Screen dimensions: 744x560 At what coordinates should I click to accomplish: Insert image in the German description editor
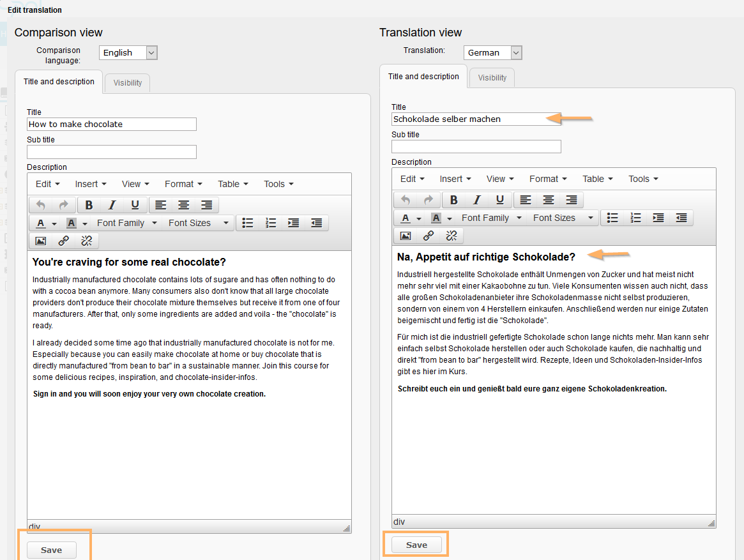[x=406, y=236]
